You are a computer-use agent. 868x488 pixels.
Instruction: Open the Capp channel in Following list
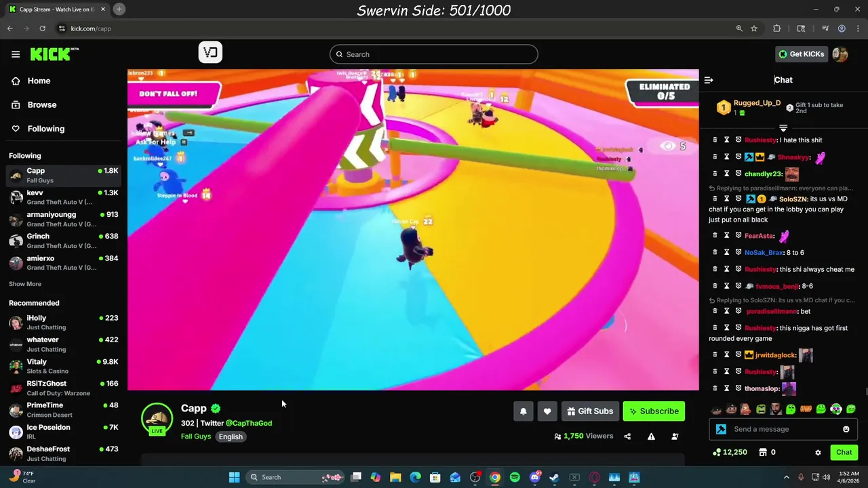pos(64,176)
